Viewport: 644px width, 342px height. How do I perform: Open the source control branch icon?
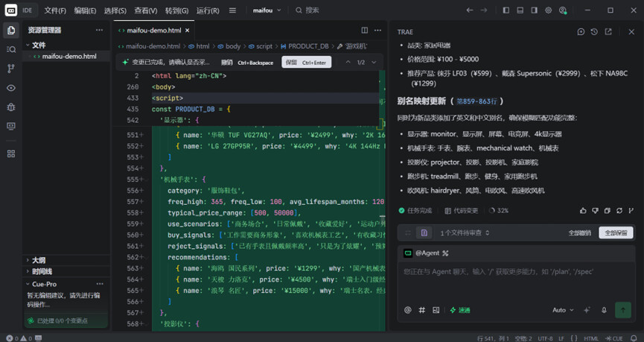11,69
